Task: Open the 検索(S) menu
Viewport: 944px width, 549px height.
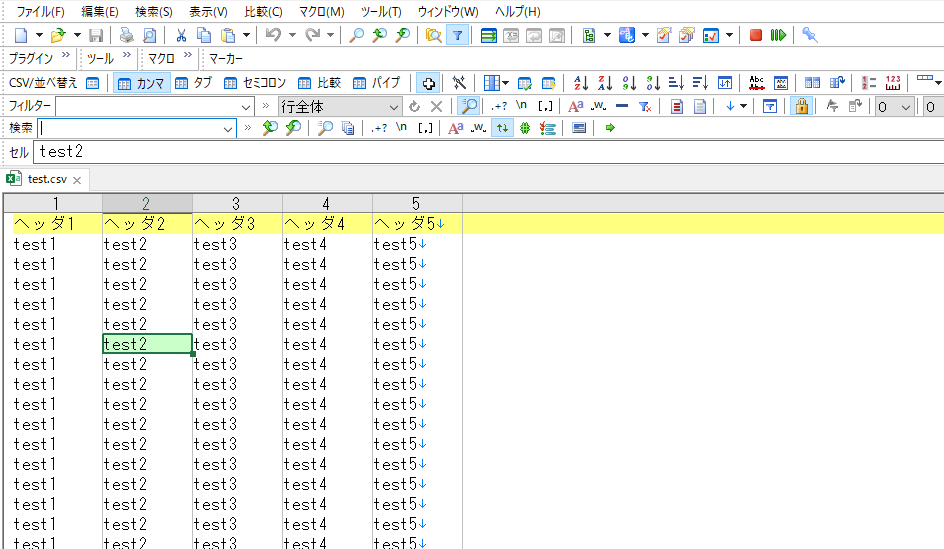Action: tap(154, 11)
